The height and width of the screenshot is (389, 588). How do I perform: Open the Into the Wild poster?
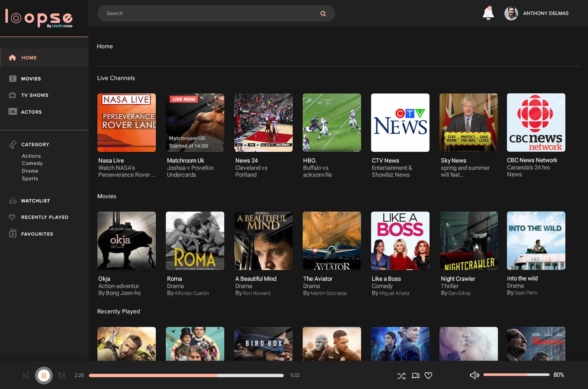[x=536, y=241]
